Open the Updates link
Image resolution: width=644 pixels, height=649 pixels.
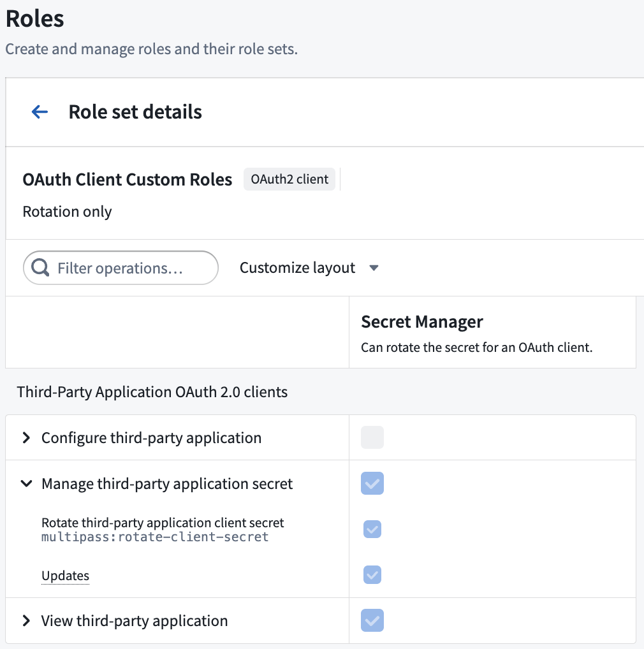[x=64, y=576]
